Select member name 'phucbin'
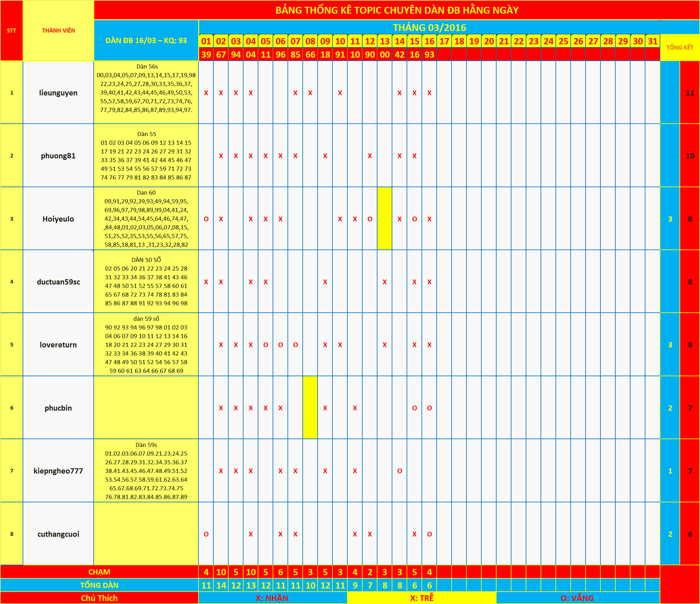Screen dimensions: 700x604 tap(58, 408)
